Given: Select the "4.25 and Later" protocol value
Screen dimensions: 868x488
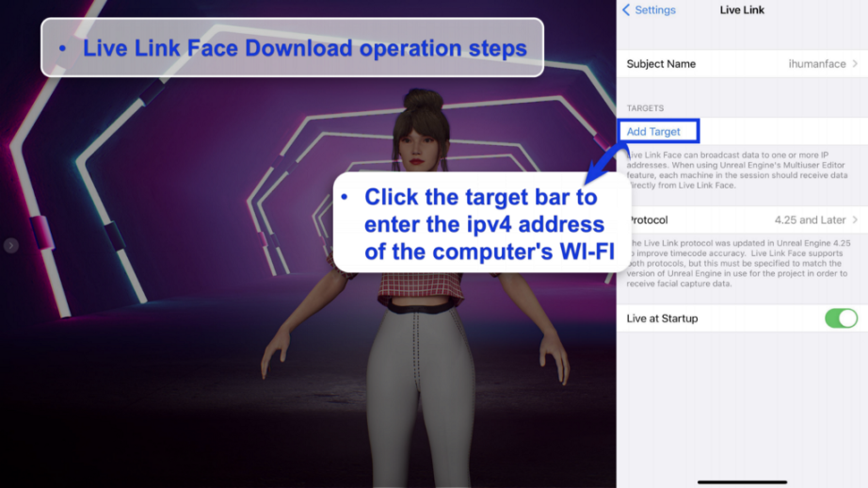Looking at the screenshot, I should (x=810, y=220).
